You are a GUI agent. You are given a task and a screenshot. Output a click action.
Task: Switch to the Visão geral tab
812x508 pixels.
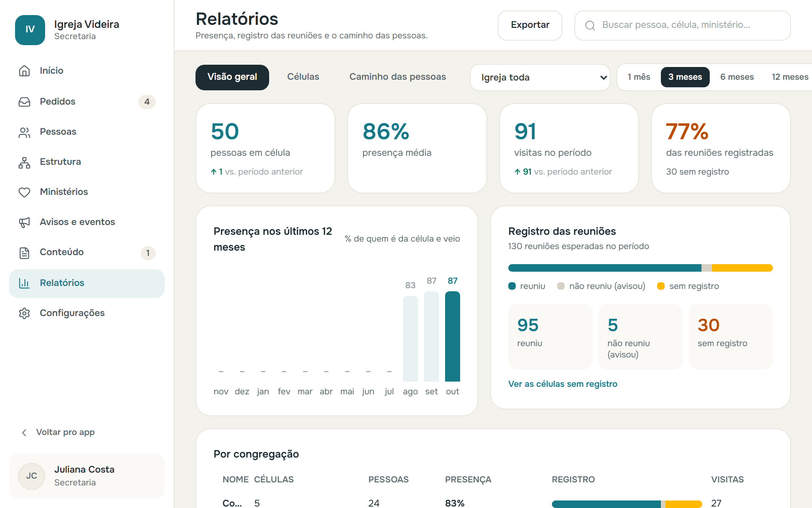[x=232, y=77]
